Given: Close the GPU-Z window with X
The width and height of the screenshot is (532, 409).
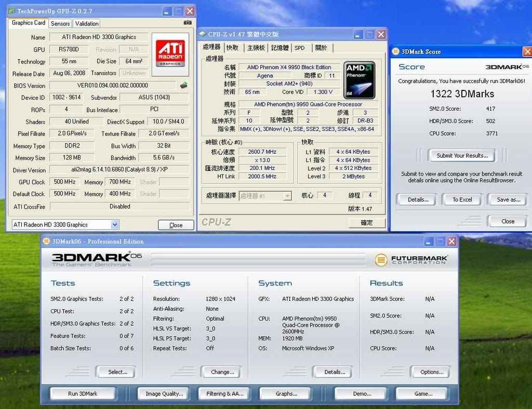Looking at the screenshot, I should (190, 11).
